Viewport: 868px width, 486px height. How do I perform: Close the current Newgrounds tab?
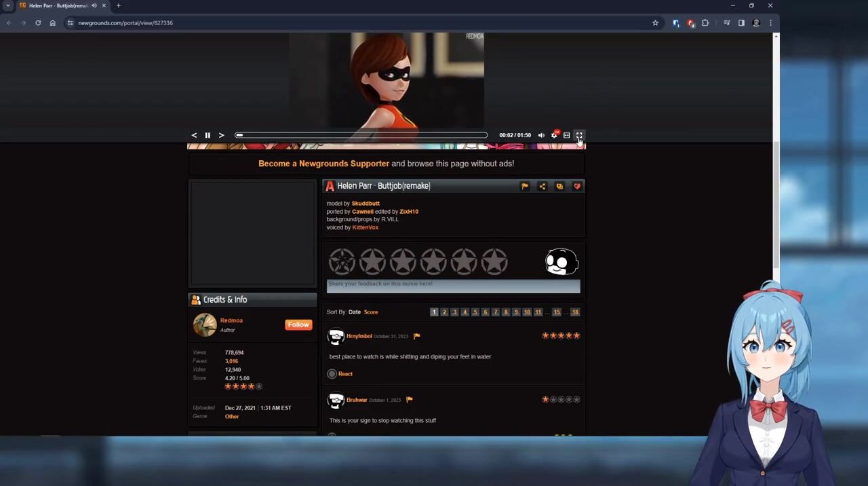(x=104, y=5)
